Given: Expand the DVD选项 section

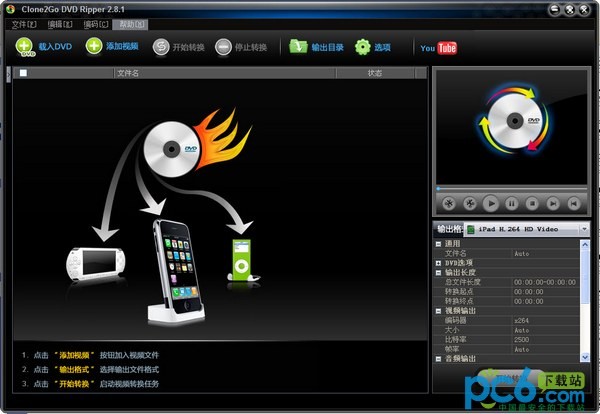Looking at the screenshot, I should click(439, 263).
